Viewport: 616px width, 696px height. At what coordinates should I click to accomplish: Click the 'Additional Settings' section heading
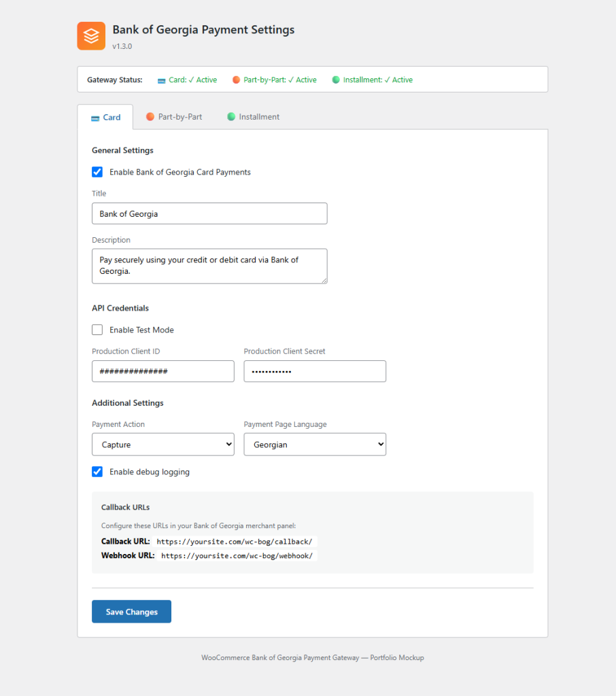coord(127,403)
